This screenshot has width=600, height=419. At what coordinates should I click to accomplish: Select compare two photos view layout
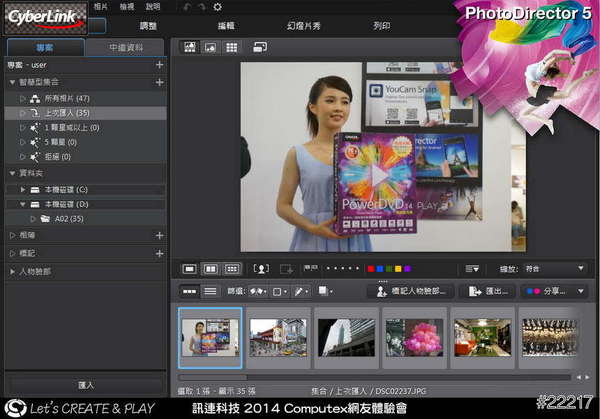210,269
